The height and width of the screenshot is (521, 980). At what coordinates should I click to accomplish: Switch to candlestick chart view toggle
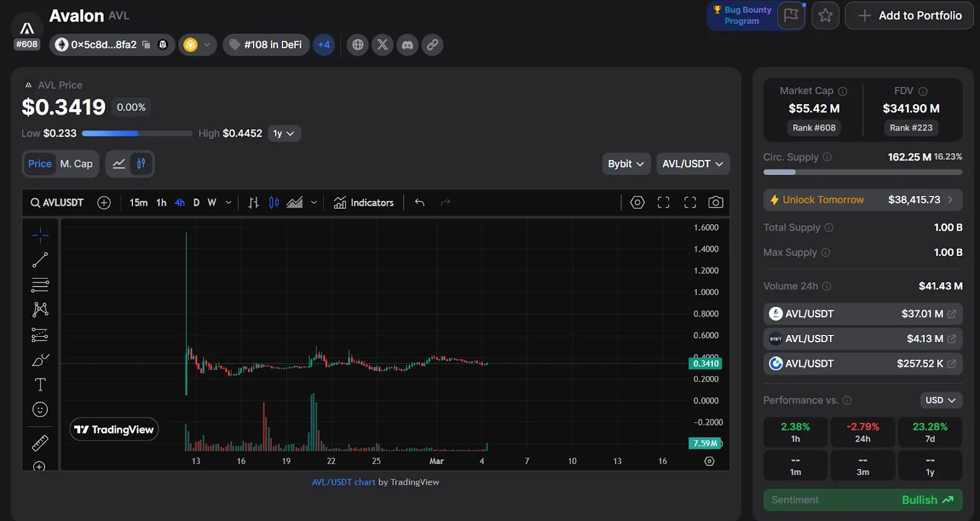pyautogui.click(x=141, y=163)
